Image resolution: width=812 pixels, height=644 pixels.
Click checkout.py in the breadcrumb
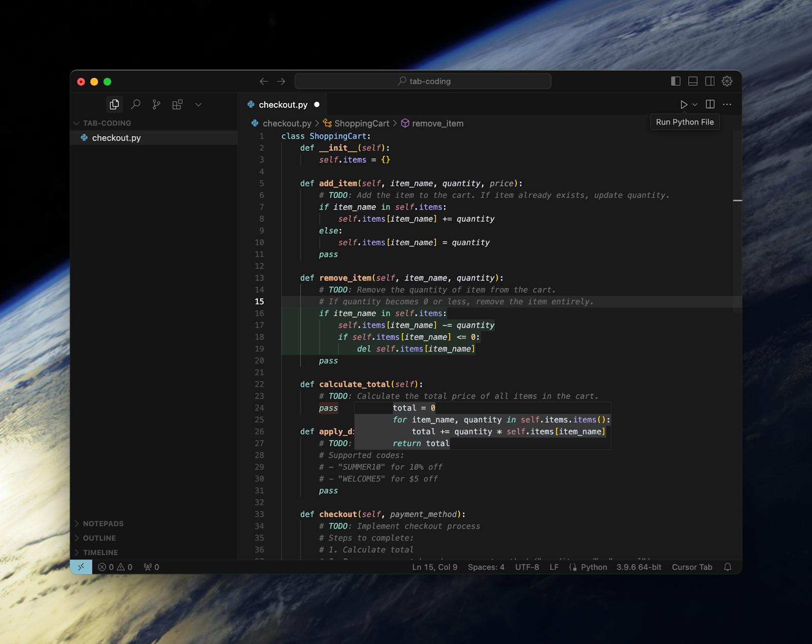coord(287,123)
